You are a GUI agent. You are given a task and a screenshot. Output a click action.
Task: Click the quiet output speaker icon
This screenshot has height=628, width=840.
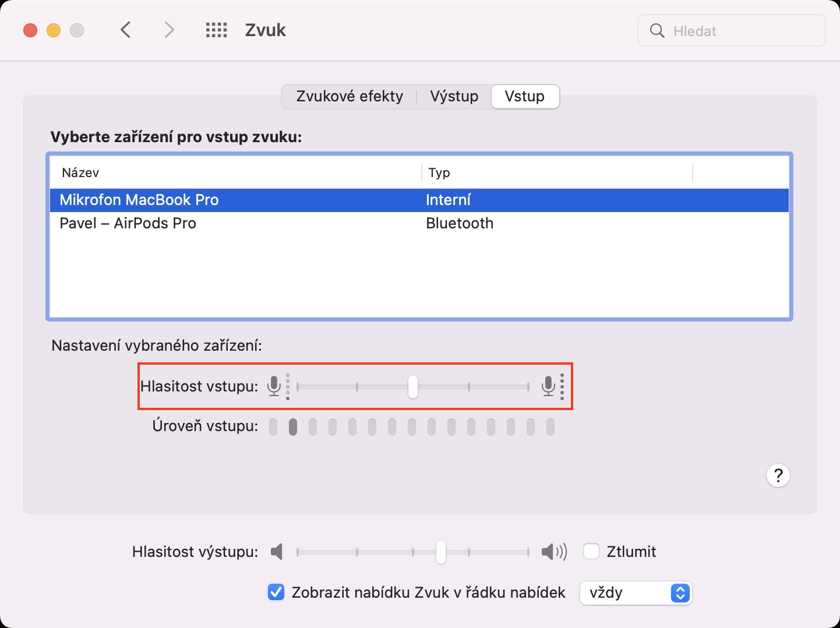pyautogui.click(x=277, y=552)
